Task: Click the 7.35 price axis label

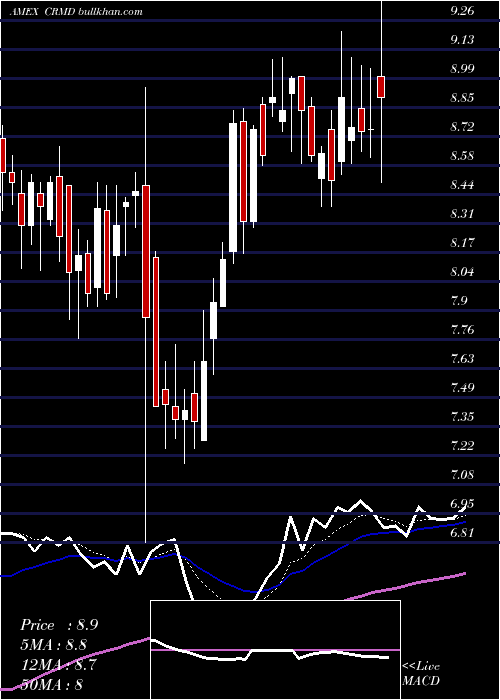Action: click(462, 417)
